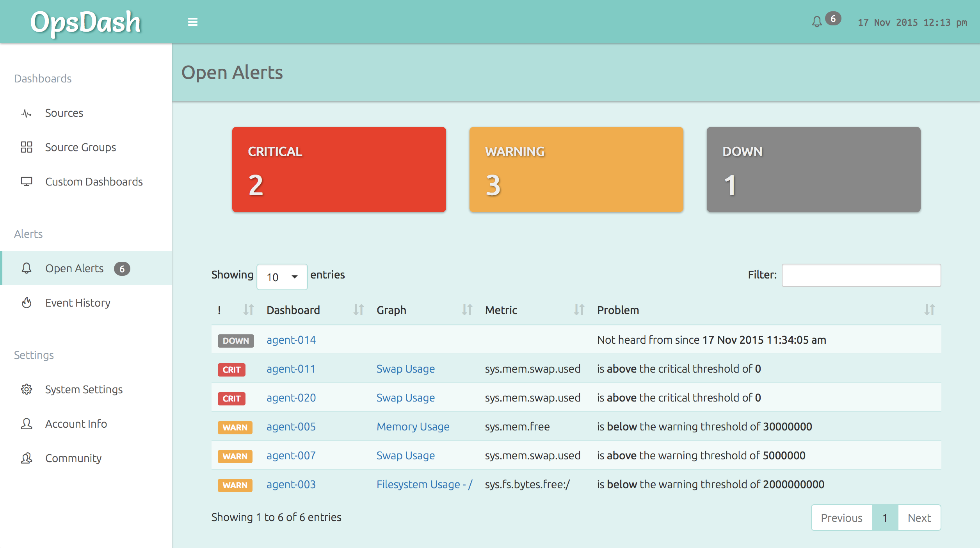
Task: Open the agent-014 dashboard link
Action: 291,340
